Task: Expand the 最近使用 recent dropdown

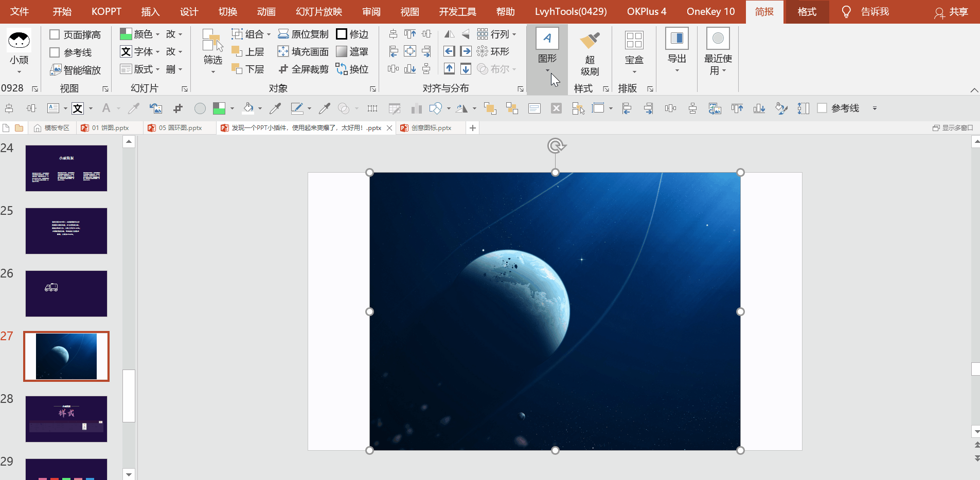Action: [x=724, y=71]
